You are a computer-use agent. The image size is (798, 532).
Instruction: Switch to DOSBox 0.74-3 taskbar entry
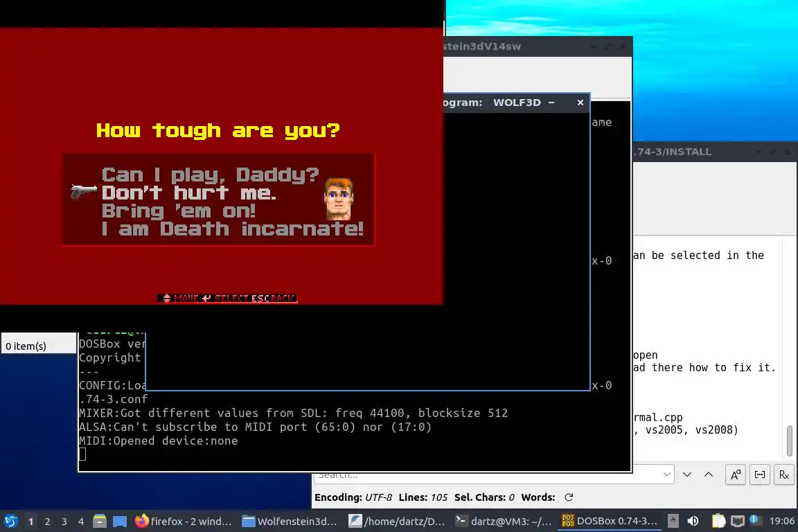610,521
